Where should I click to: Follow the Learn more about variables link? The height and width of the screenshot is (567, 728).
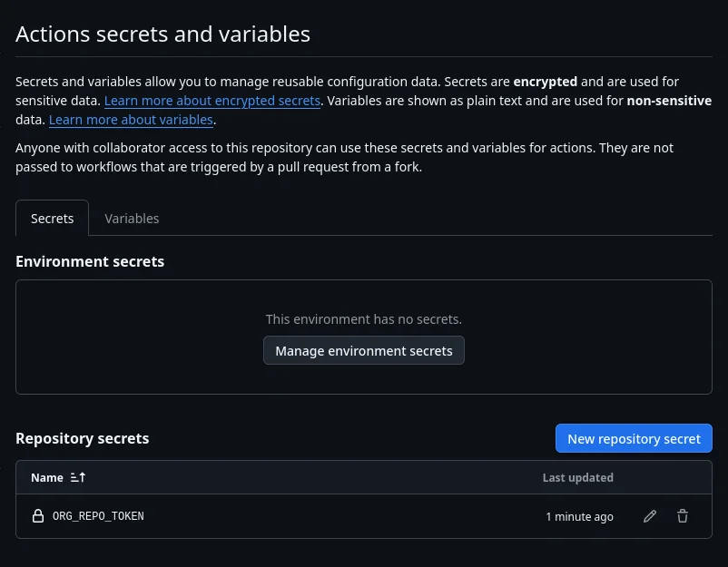pos(131,120)
